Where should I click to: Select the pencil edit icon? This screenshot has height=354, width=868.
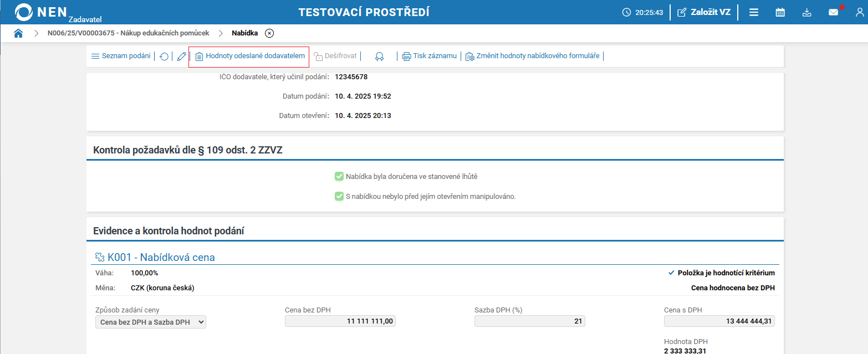180,56
